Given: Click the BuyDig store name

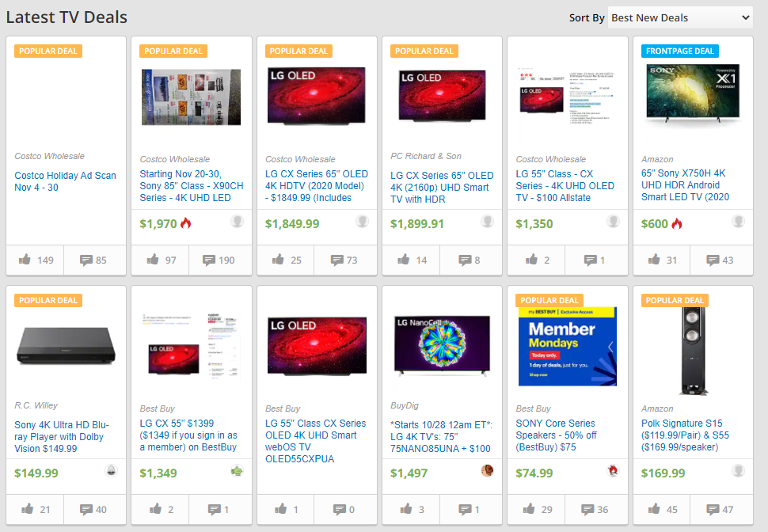Looking at the screenshot, I should pos(405,405).
